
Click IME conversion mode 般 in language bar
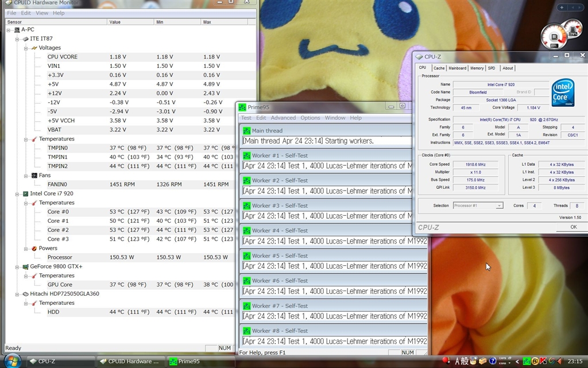465,361
